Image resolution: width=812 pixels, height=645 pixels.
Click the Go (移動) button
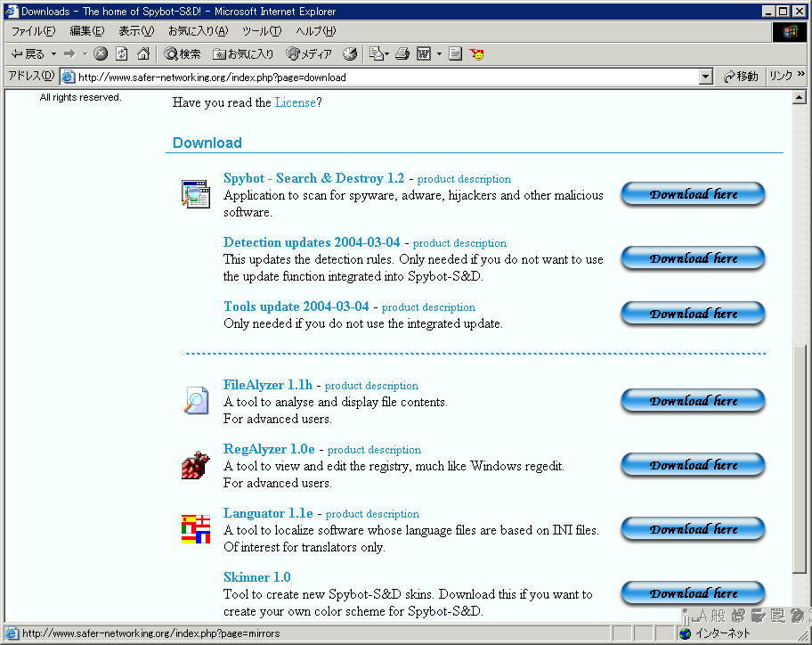pyautogui.click(x=741, y=77)
